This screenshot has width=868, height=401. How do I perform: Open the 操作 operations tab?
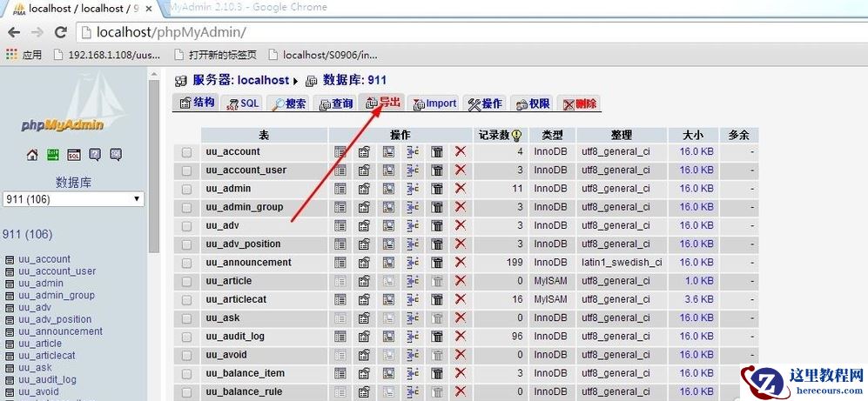(x=486, y=104)
